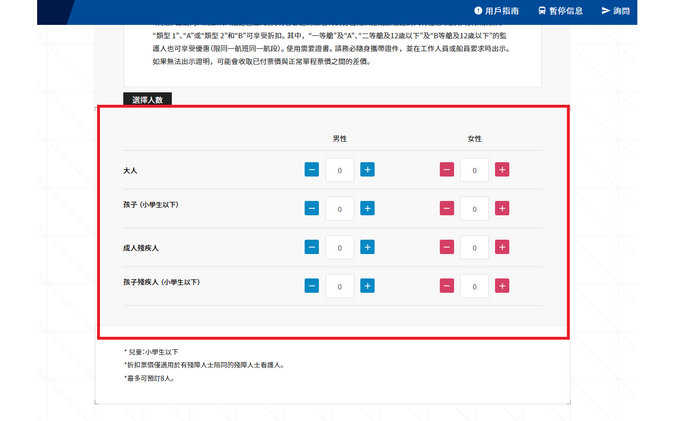Decrease male adult (大人) count with minus
Image resolution: width=674 pixels, height=421 pixels.
tap(312, 170)
